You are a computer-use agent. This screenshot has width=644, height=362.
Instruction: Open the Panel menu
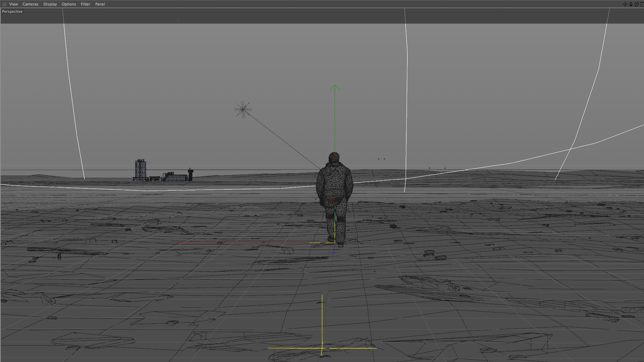100,4
